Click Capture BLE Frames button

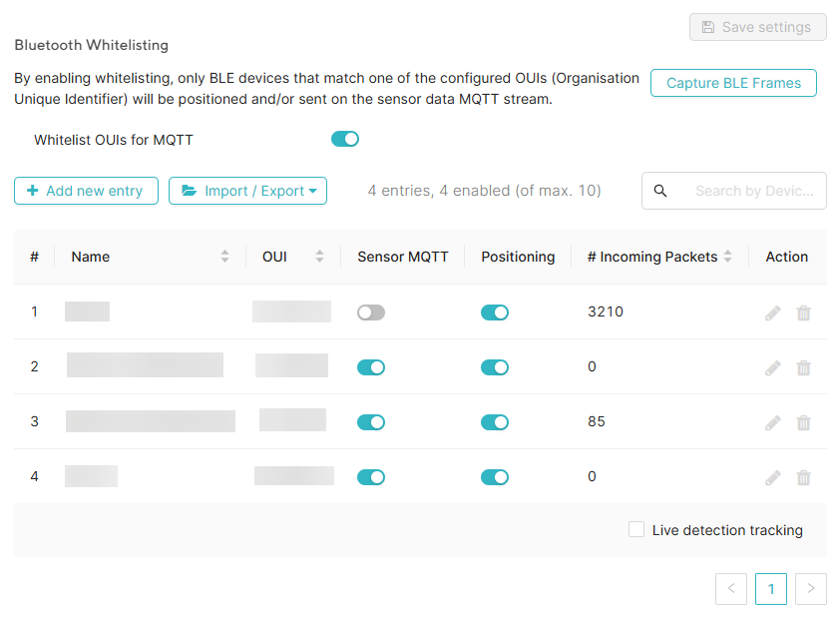click(x=733, y=83)
